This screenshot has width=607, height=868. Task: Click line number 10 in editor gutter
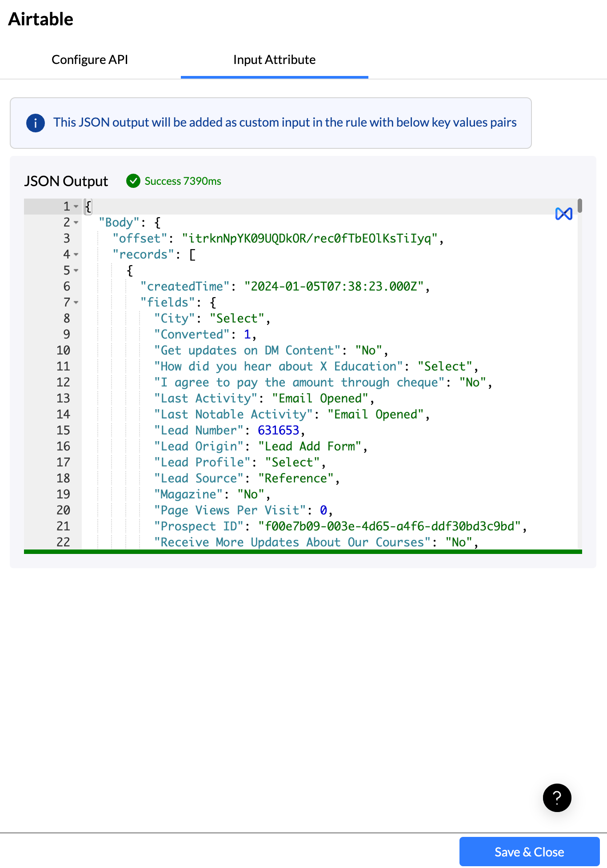tap(63, 350)
